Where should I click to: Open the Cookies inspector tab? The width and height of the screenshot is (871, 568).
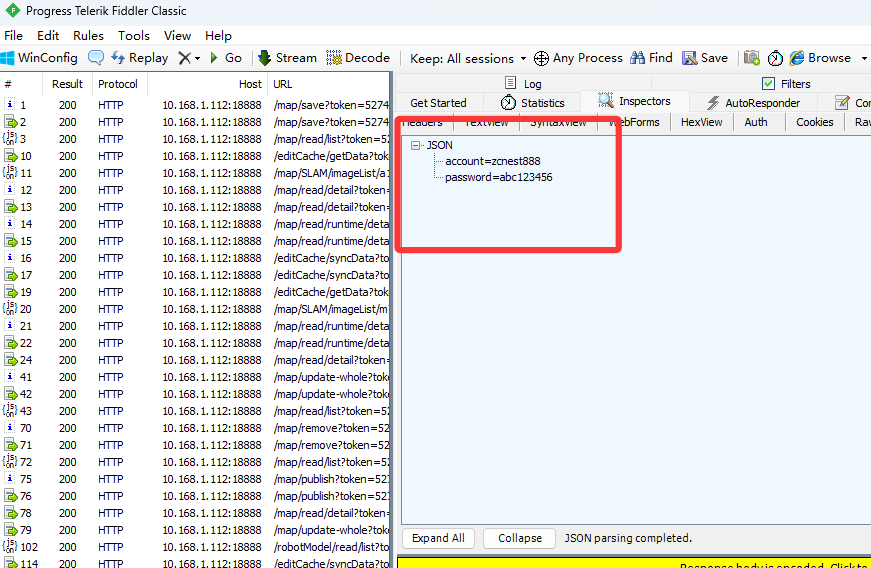pos(814,122)
